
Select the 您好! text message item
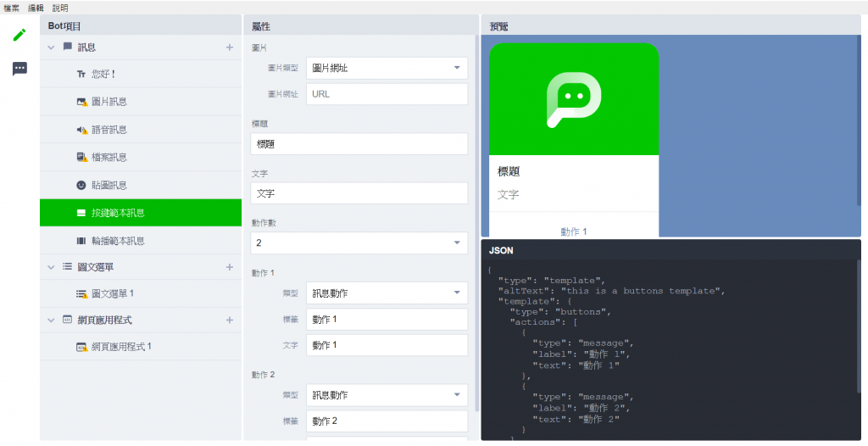pyautogui.click(x=141, y=75)
